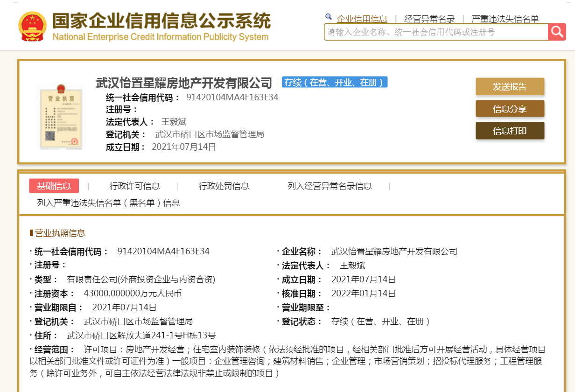The width and height of the screenshot is (575, 392).
Task: Click the 信息分享 button
Action: click(510, 109)
